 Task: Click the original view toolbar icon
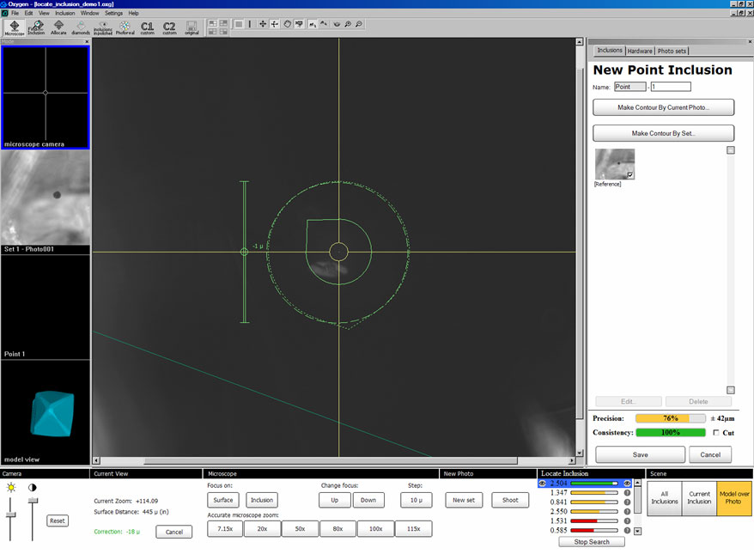(192, 27)
